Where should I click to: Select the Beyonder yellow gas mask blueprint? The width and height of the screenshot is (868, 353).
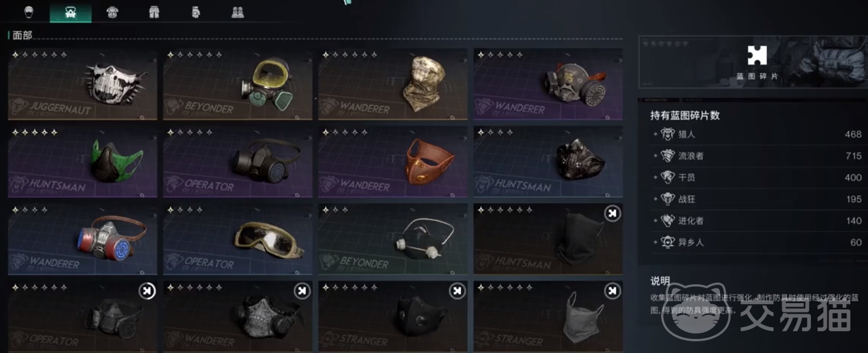pyautogui.click(x=237, y=84)
